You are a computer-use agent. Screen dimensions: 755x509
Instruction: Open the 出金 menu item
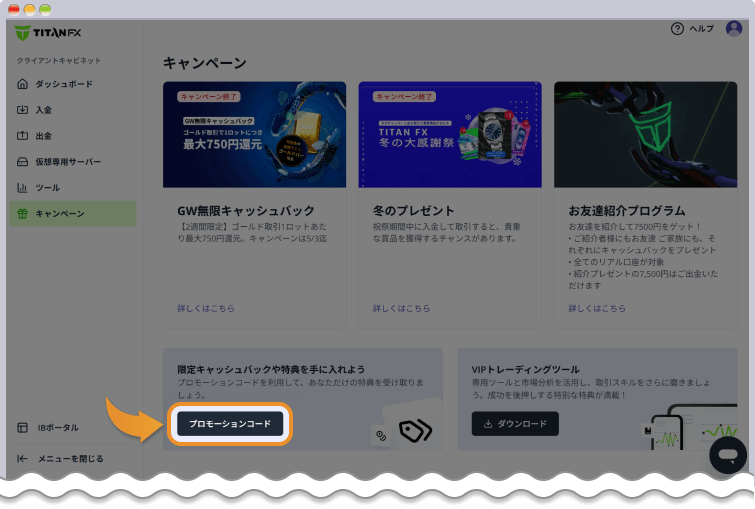pos(73,136)
